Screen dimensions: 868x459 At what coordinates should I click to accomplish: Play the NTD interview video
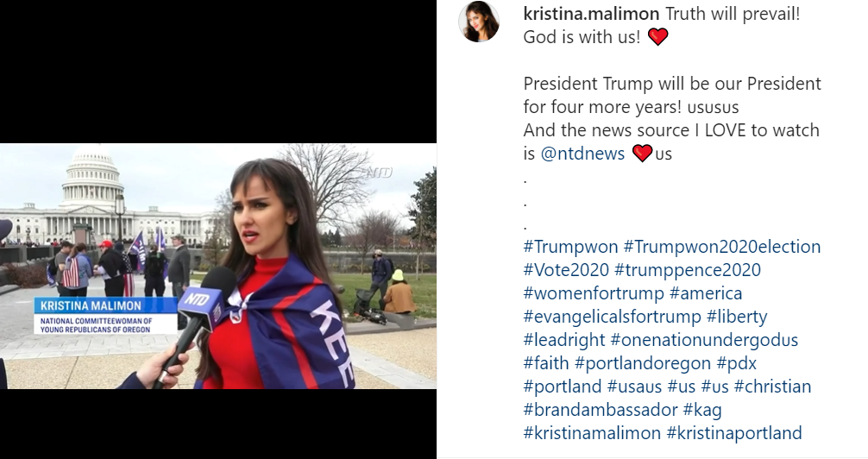pyautogui.click(x=218, y=266)
